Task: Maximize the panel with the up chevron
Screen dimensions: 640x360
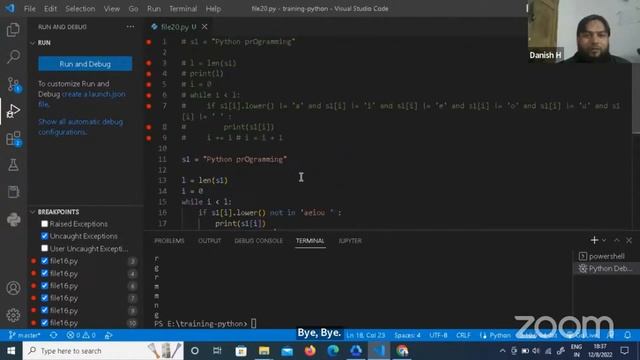Action: 616,240
